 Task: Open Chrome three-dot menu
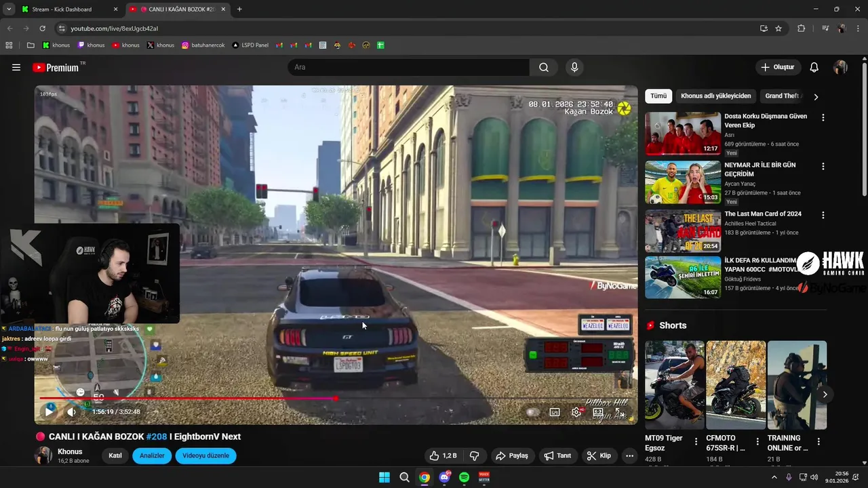[858, 28]
